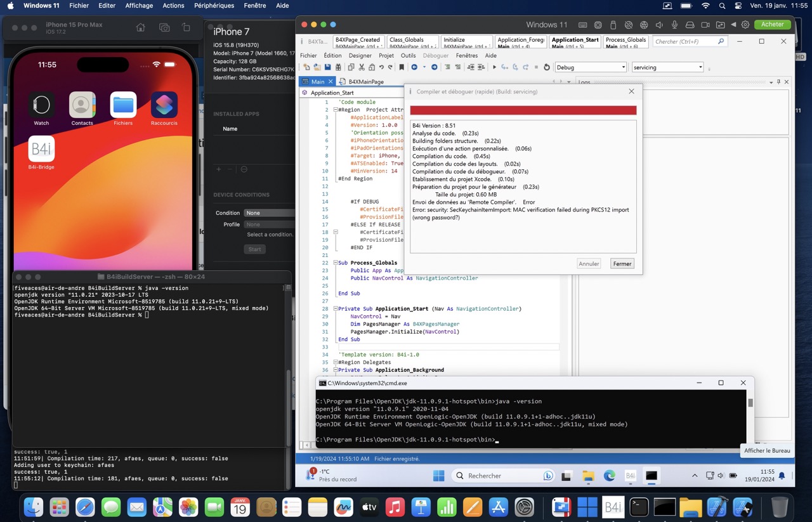Screen dimensions: 812x522
Task: Collapse the Process_Globals sub
Action: [x=335, y=263]
